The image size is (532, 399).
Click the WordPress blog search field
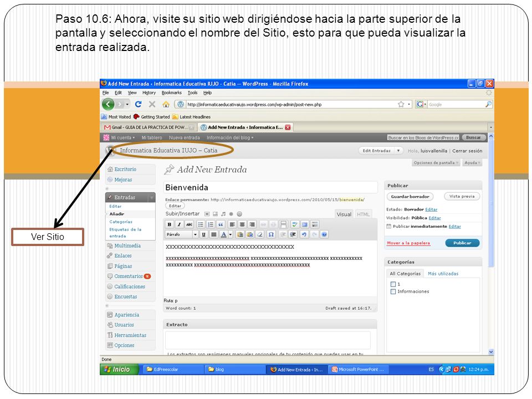[x=423, y=138]
